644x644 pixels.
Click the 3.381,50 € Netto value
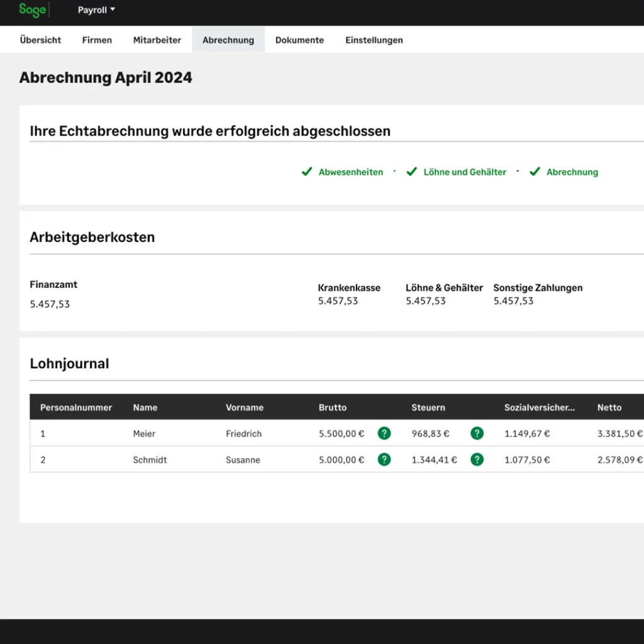[619, 434]
